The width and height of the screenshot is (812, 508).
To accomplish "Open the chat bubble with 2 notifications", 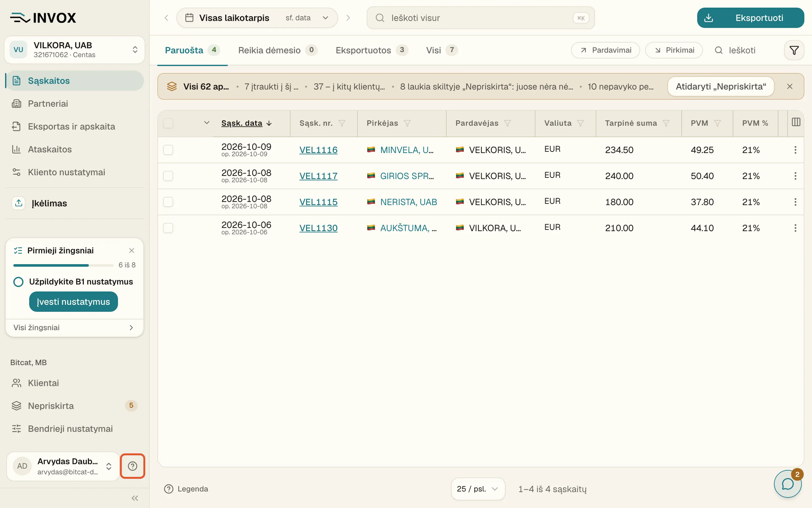I will click(788, 484).
